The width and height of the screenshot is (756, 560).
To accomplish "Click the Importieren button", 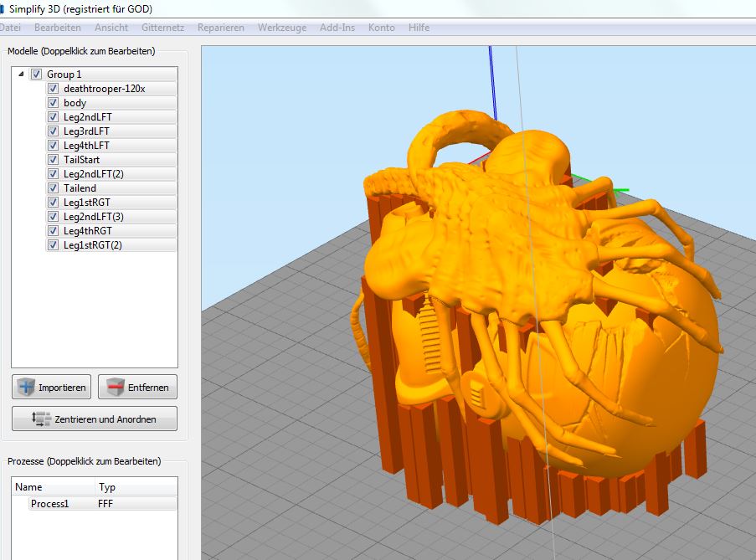I will pyautogui.click(x=52, y=387).
